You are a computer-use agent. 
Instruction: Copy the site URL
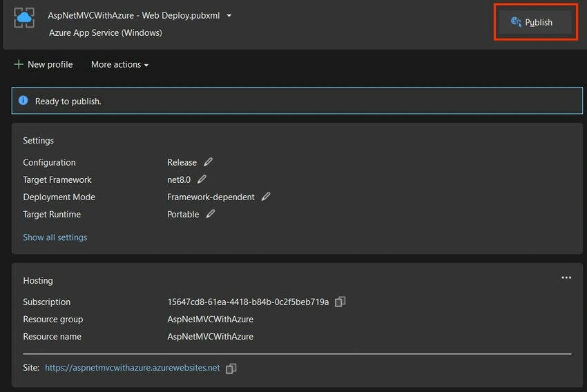[x=231, y=369]
